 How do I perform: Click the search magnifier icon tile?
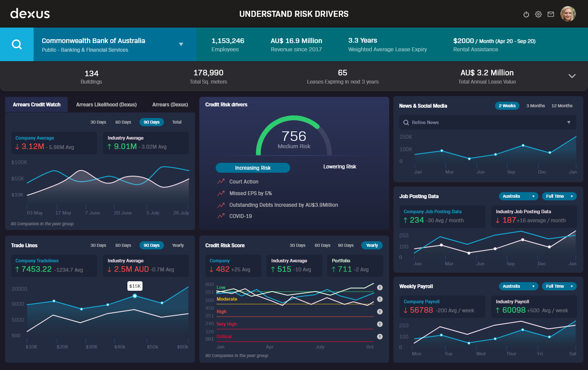coord(17,44)
